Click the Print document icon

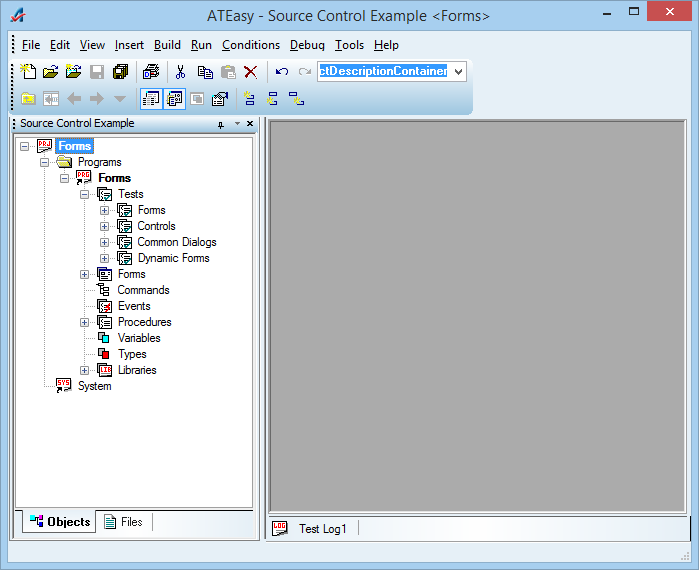[x=151, y=72]
